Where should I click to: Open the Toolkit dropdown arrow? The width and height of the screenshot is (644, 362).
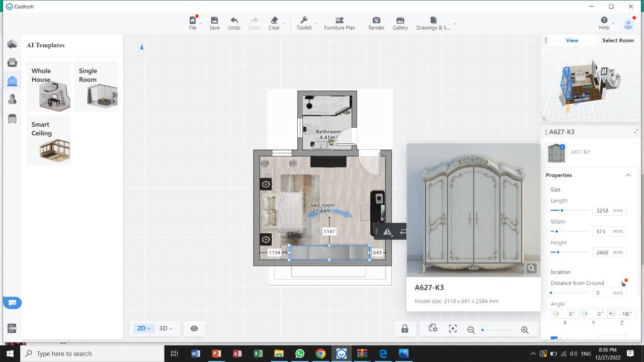[x=315, y=24]
